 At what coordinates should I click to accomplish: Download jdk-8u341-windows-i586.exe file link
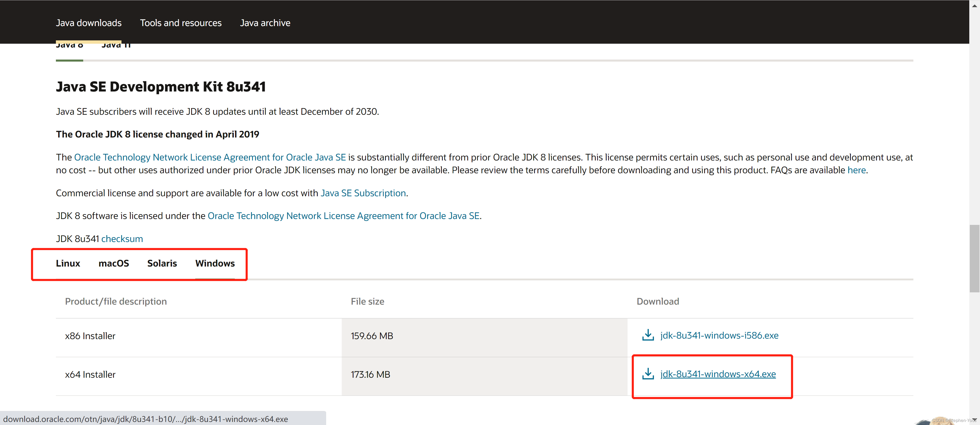[719, 336]
